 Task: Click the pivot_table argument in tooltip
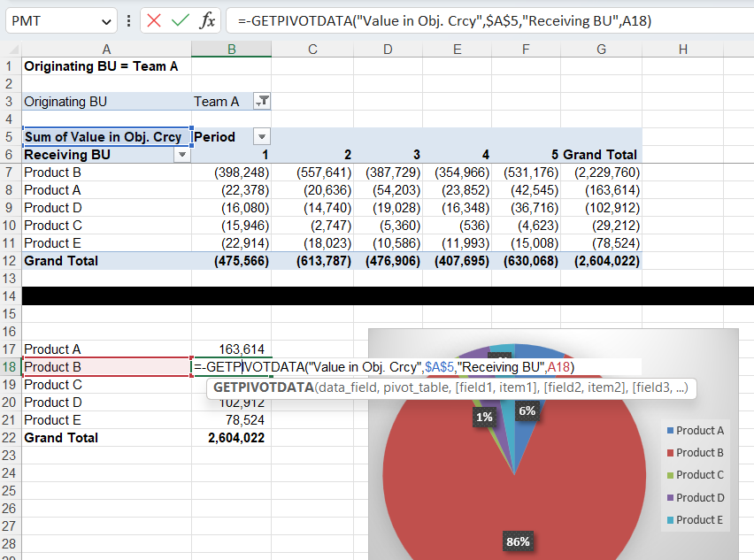coord(412,387)
